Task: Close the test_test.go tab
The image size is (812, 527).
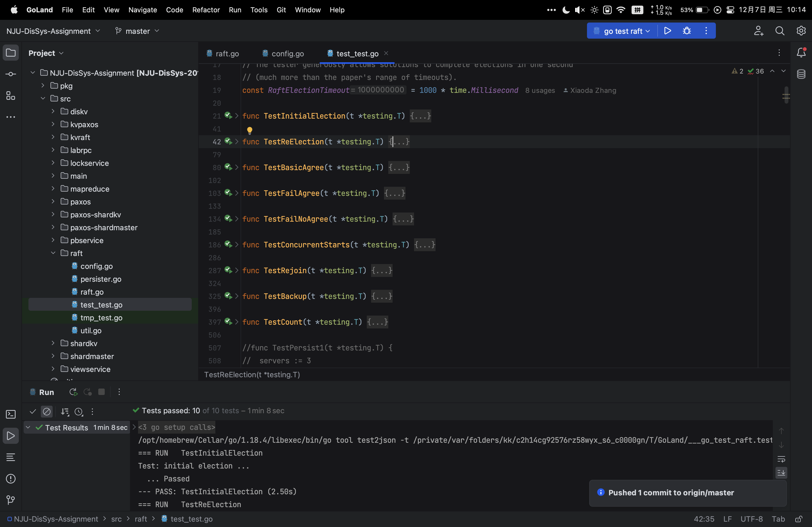Action: [x=386, y=53]
